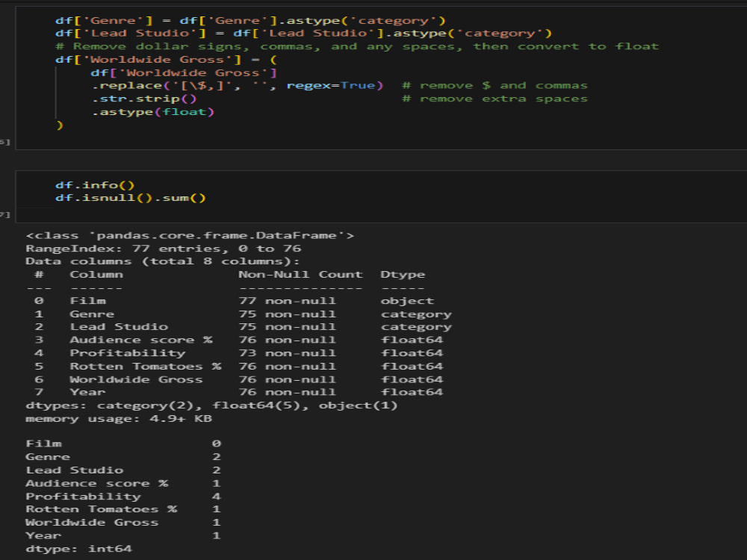The height and width of the screenshot is (560, 747).
Task: Click the 'memory usage: 4.9+ KB' line
Action: [x=119, y=419]
